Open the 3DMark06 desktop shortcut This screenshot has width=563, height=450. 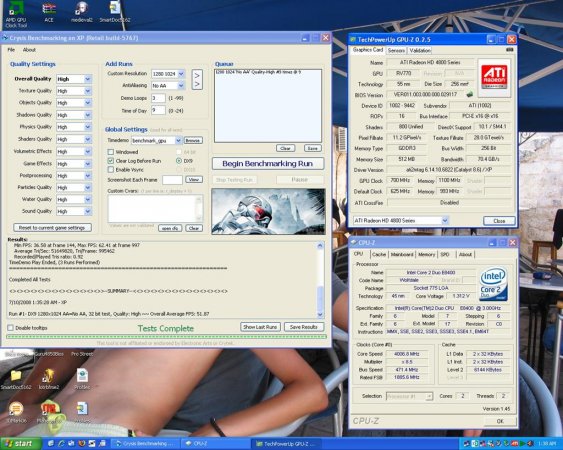[16, 412]
